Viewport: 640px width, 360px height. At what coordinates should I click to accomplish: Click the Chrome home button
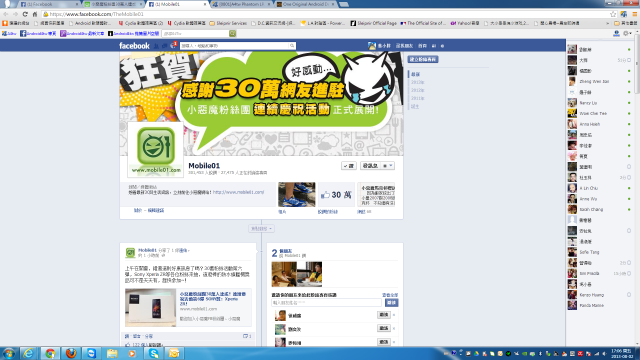35,14
